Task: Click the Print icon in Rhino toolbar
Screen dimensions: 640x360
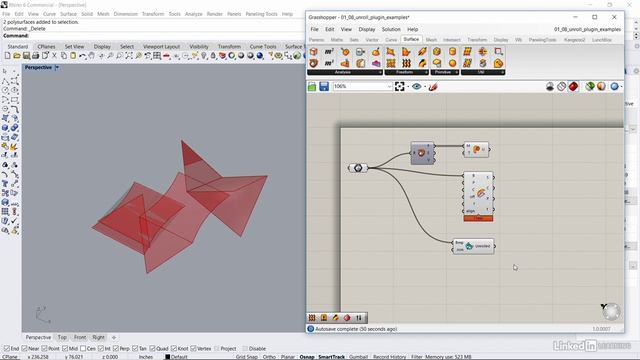Action: tap(36, 56)
